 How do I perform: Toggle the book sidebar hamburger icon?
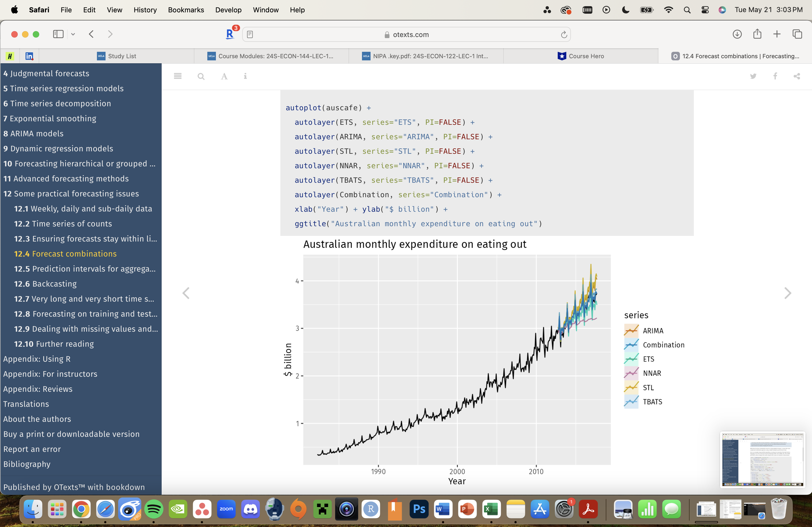(x=177, y=76)
